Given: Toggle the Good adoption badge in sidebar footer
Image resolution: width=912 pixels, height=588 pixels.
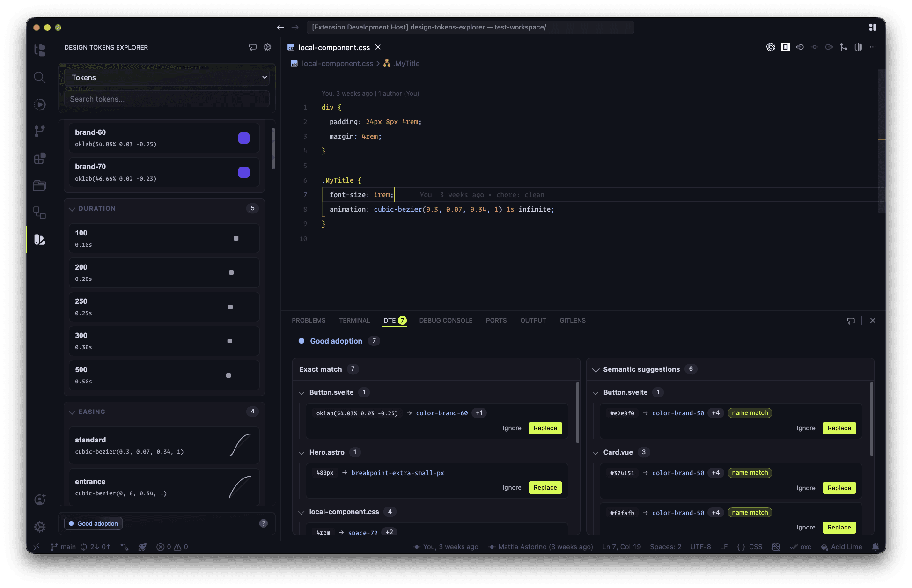Looking at the screenshot, I should pyautogui.click(x=93, y=523).
